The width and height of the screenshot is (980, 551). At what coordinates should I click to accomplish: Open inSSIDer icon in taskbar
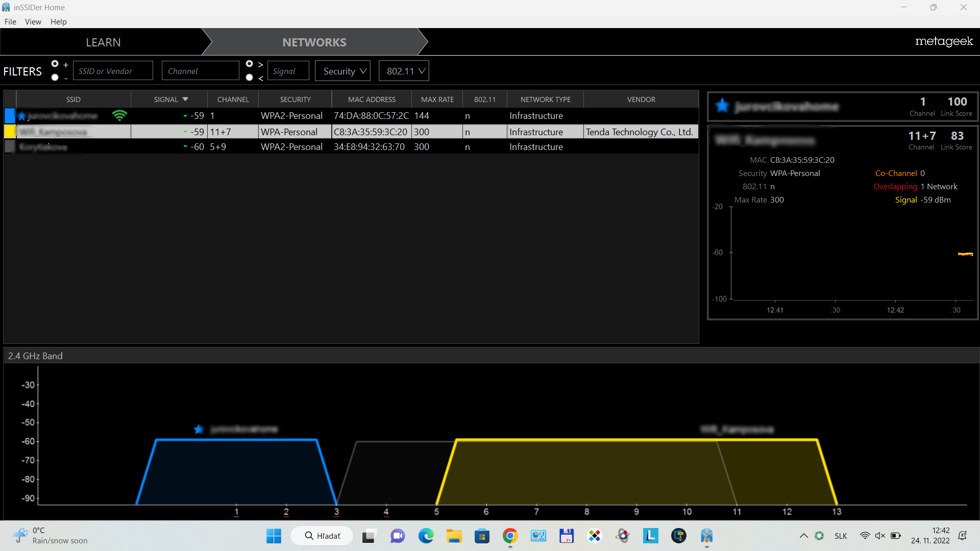[x=706, y=536]
